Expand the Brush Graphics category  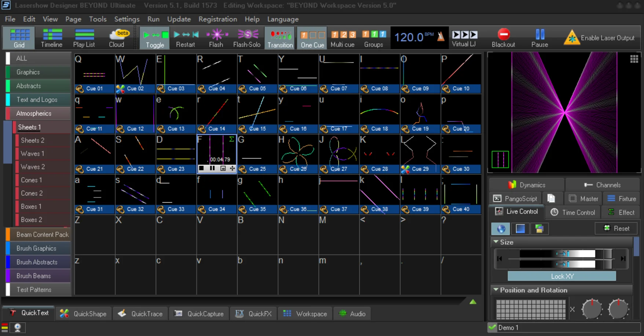pos(38,248)
